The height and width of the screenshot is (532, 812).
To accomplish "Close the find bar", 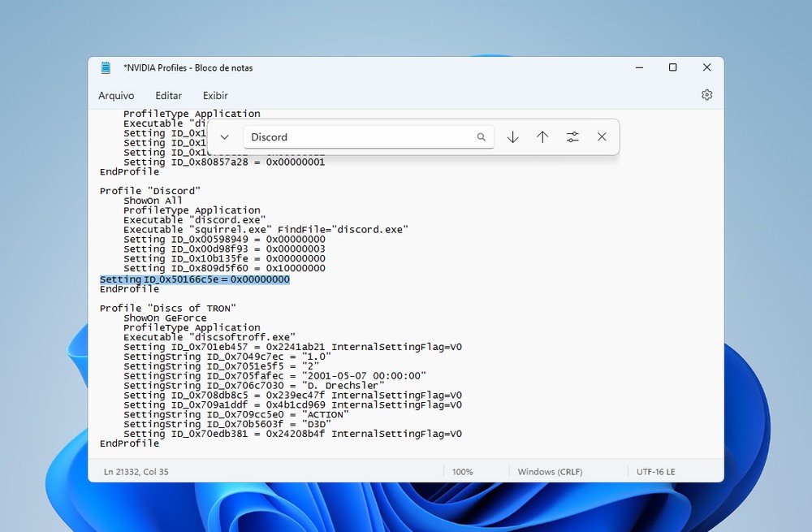I will (x=602, y=136).
